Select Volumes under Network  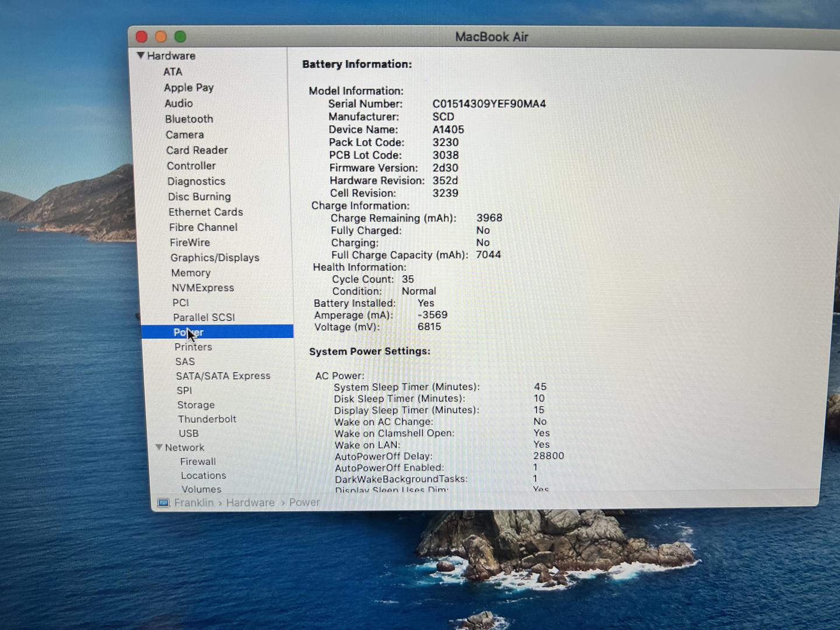201,489
